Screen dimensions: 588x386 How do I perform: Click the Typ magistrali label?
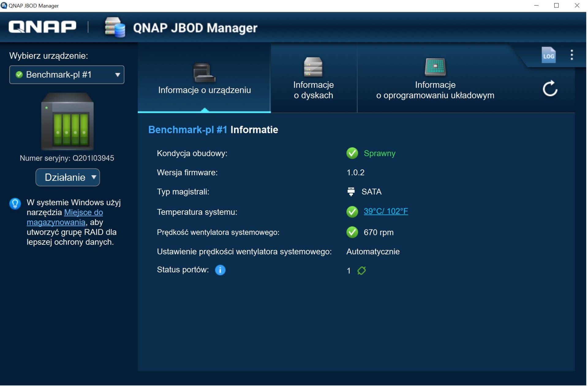point(183,192)
